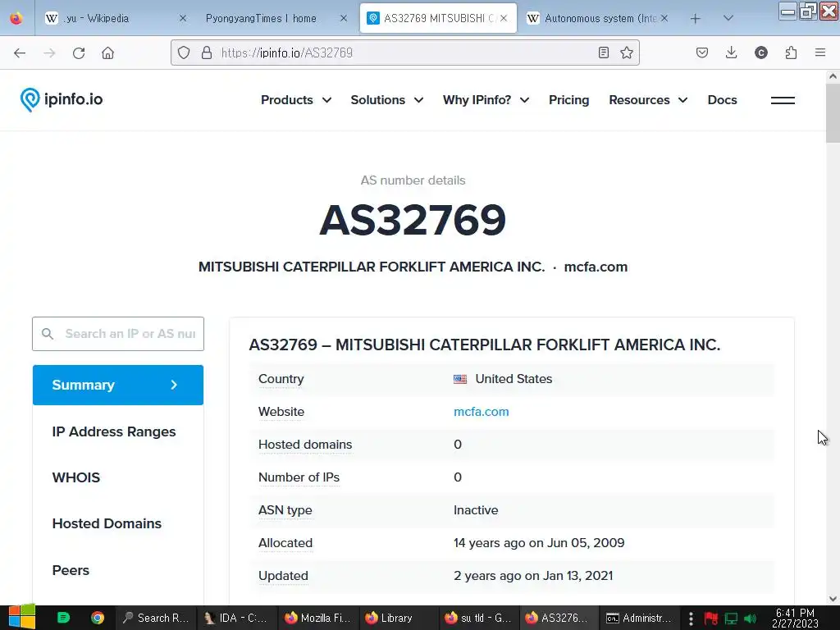
Task: Go back to the previous page
Action: [20, 52]
